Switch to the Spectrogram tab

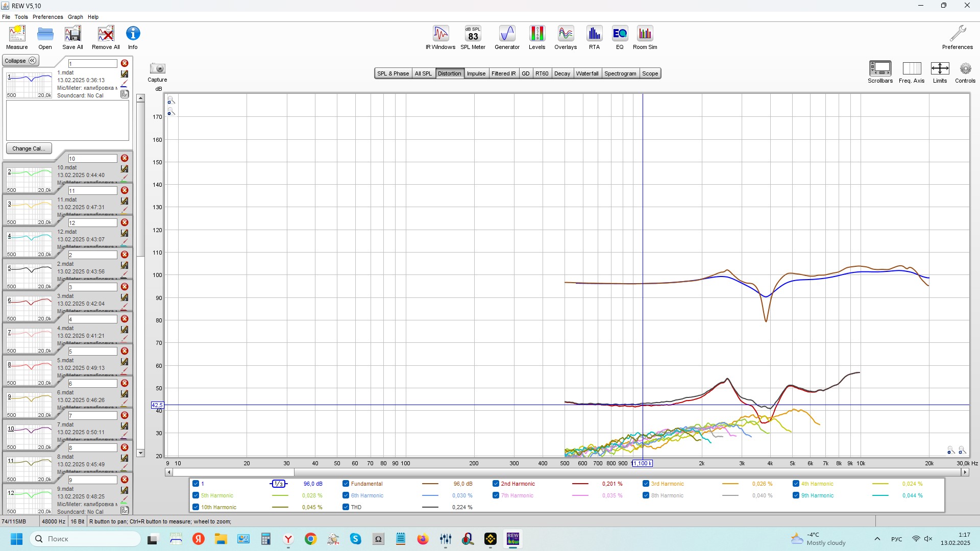620,73
